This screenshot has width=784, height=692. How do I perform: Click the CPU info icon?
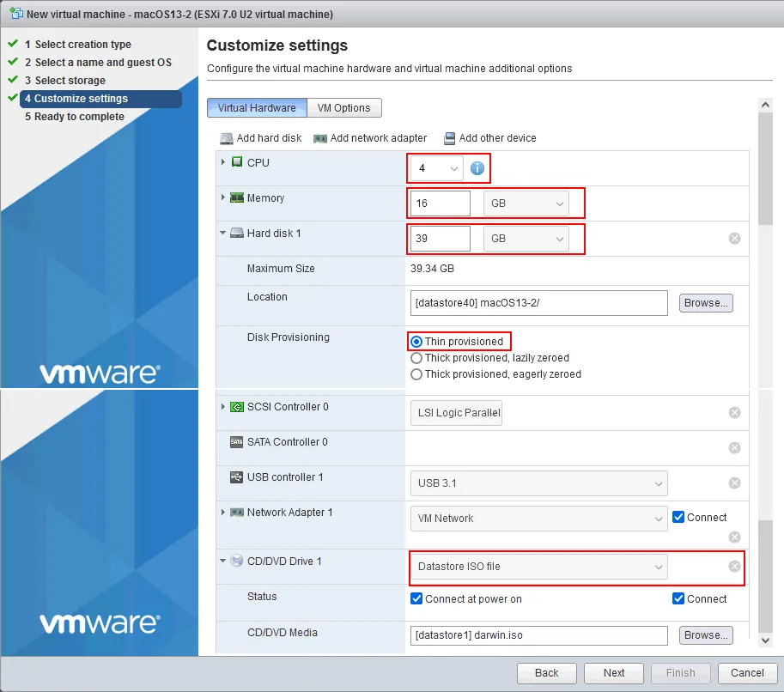point(477,168)
